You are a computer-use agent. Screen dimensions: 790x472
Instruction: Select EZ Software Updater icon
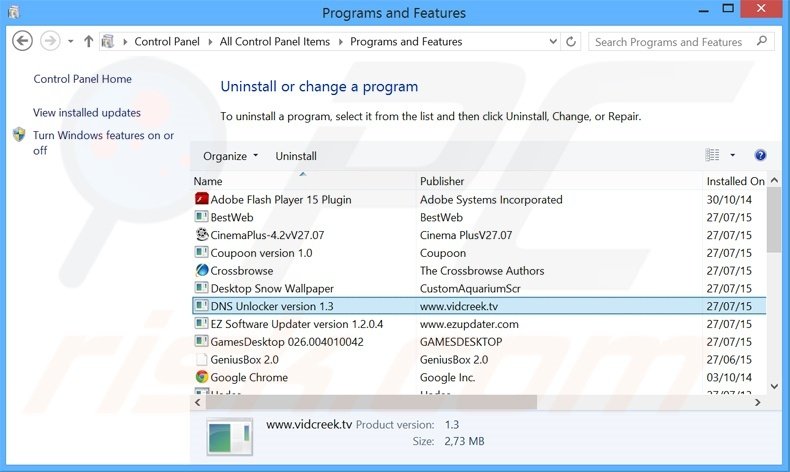(202, 323)
